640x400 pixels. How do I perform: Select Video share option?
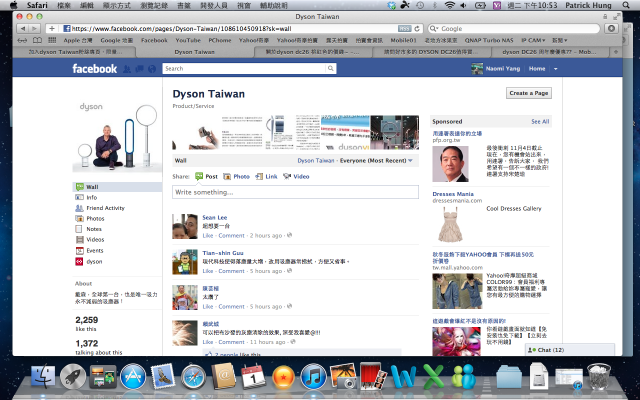[x=296, y=176]
